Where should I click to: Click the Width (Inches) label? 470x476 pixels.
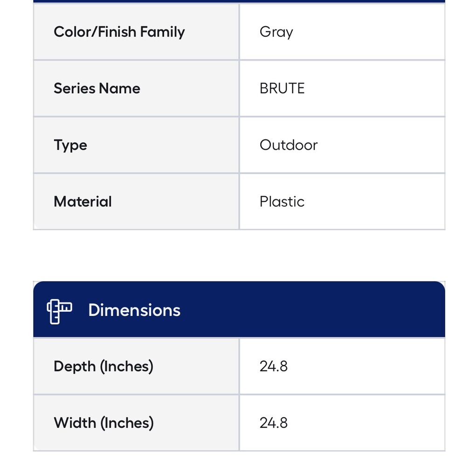click(103, 423)
